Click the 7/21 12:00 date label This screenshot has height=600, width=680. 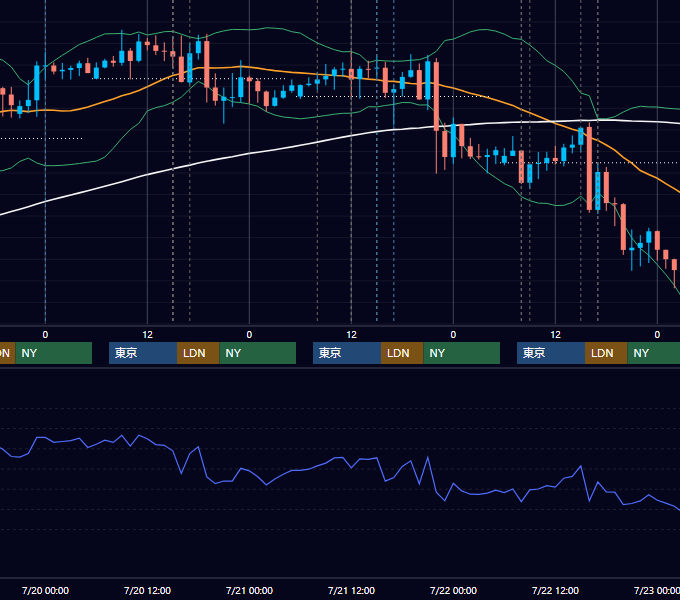[x=351, y=590]
